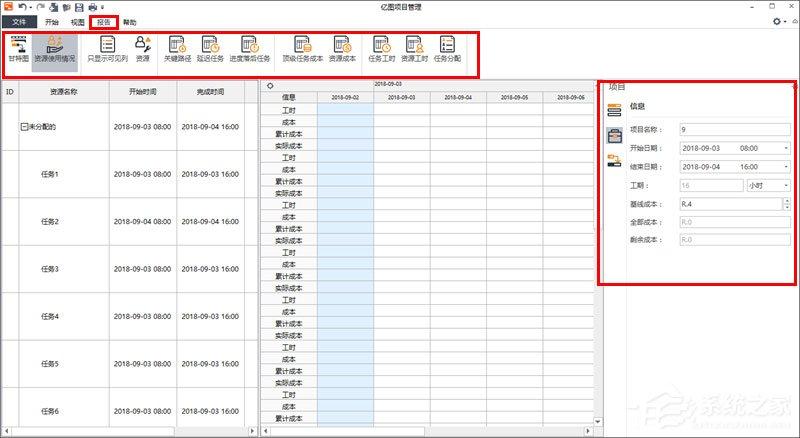Switch to the 帮助 ribbon tab

pos(130,22)
